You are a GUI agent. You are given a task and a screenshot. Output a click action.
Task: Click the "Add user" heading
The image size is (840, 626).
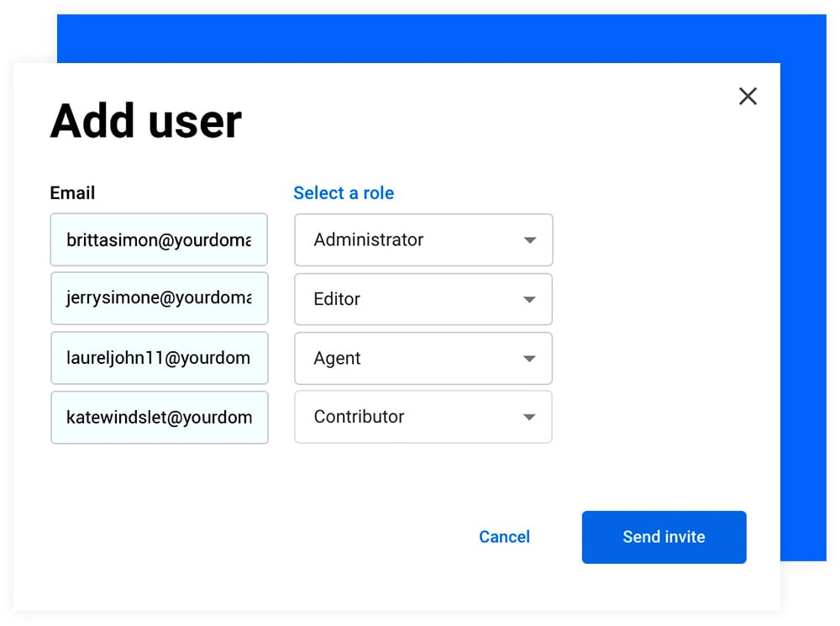tap(146, 121)
